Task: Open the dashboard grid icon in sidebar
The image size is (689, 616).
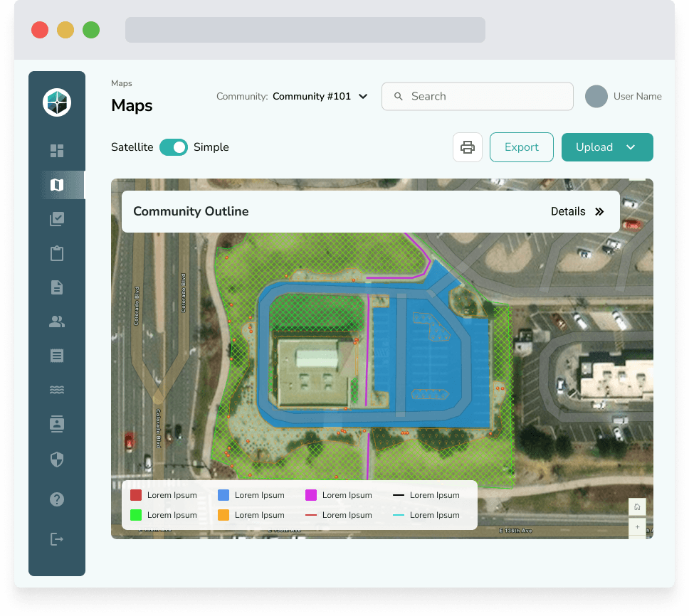Action: (57, 151)
